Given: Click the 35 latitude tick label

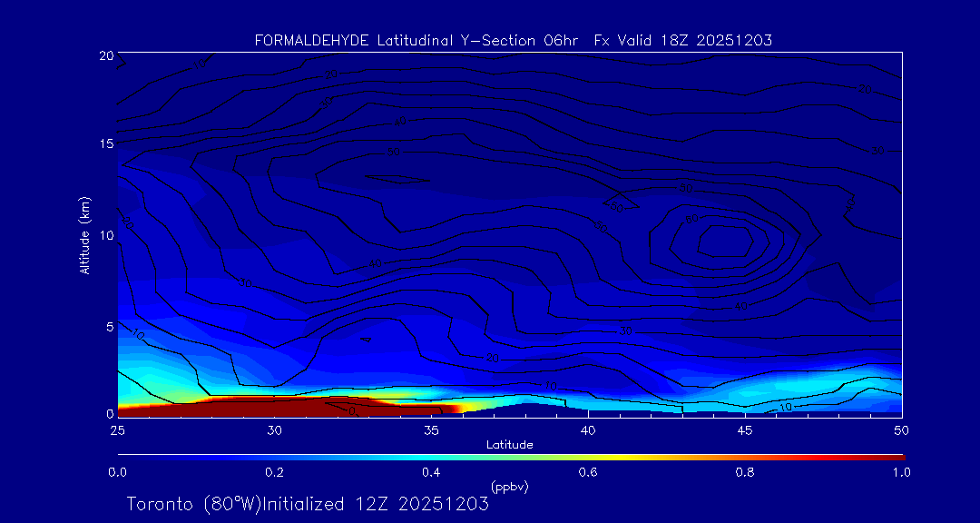Looking at the screenshot, I should click(x=431, y=429).
